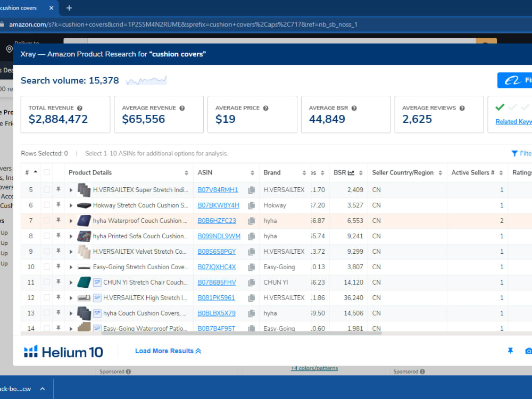532x399 pixels.
Task: Select the header select-all checkbox
Action: point(47,172)
